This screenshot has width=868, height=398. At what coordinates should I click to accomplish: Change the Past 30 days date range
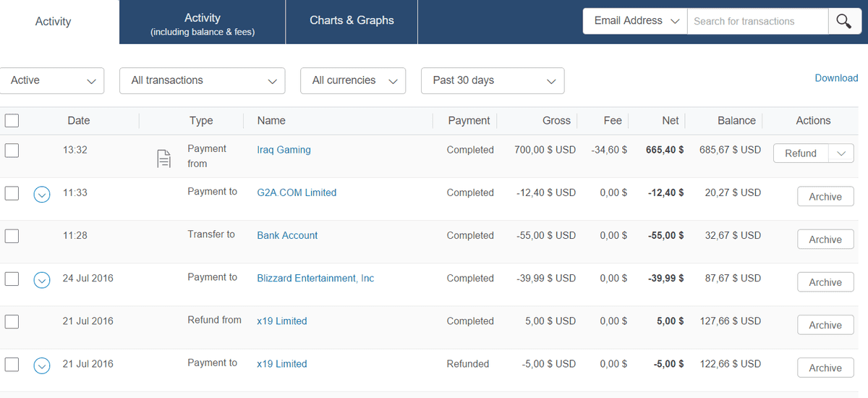[x=492, y=81]
